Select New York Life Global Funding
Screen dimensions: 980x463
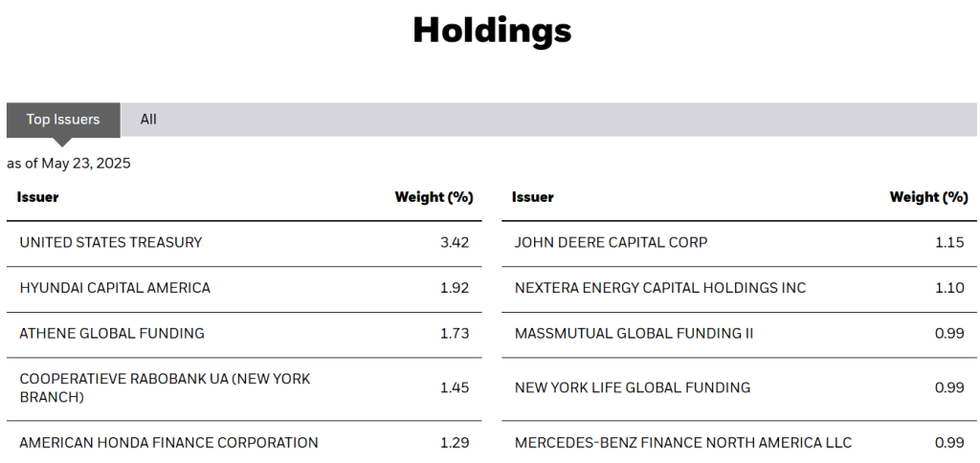click(633, 387)
